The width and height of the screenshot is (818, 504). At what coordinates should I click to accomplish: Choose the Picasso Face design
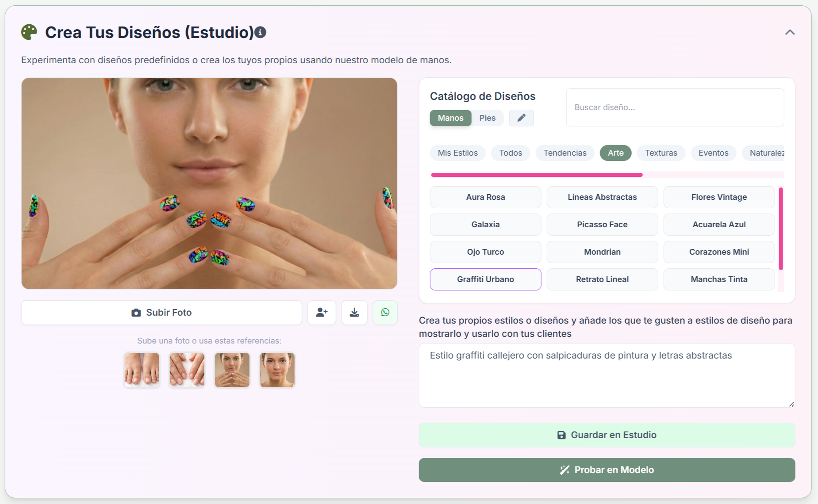(x=602, y=225)
